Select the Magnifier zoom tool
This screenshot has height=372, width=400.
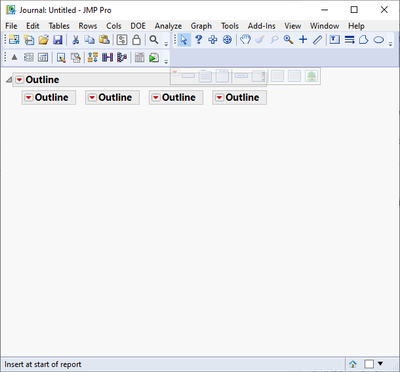[288, 40]
